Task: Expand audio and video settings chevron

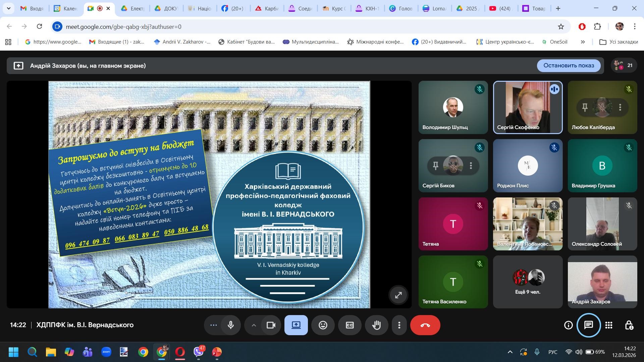Action: [254, 325]
